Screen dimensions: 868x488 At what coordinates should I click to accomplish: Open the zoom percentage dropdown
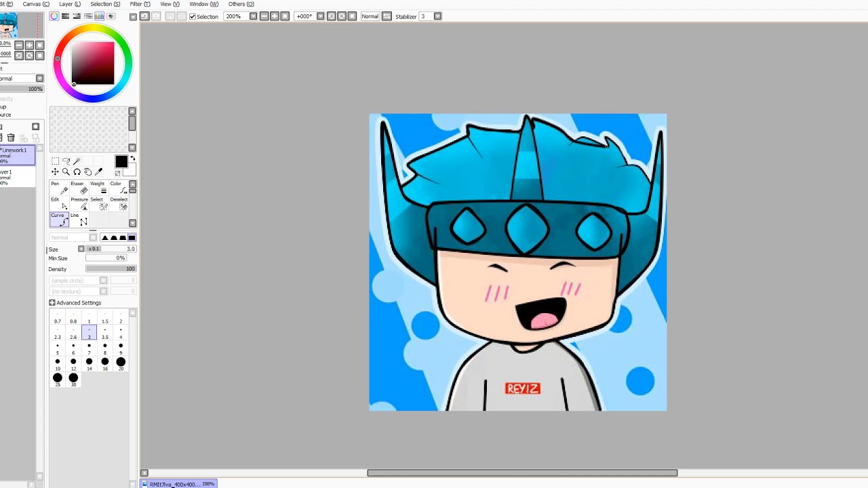point(253,16)
